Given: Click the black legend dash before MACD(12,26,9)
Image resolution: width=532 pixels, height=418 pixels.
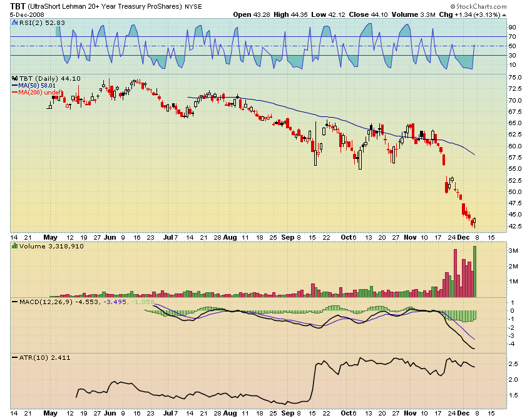Looking at the screenshot, I should (14, 302).
